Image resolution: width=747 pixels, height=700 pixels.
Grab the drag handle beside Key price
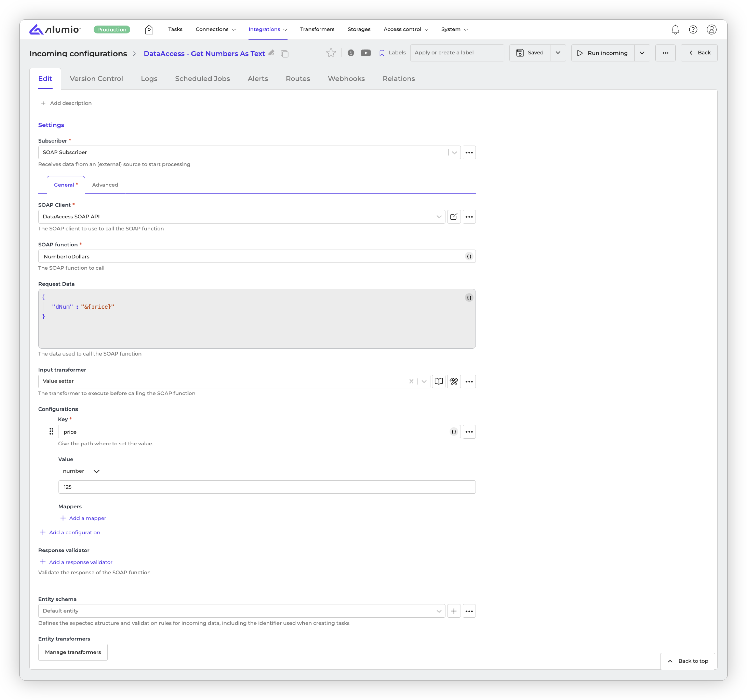pos(52,431)
